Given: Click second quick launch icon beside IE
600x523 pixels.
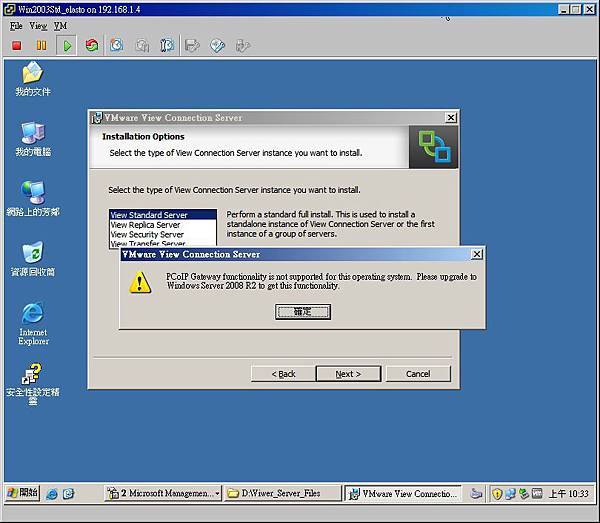Looking at the screenshot, I should [68, 494].
